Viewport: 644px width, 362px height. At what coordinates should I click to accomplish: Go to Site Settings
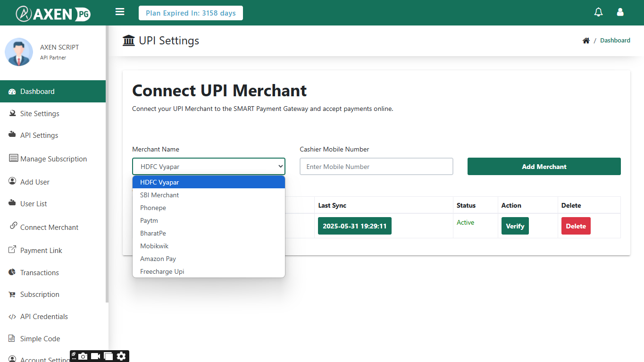tap(53, 113)
